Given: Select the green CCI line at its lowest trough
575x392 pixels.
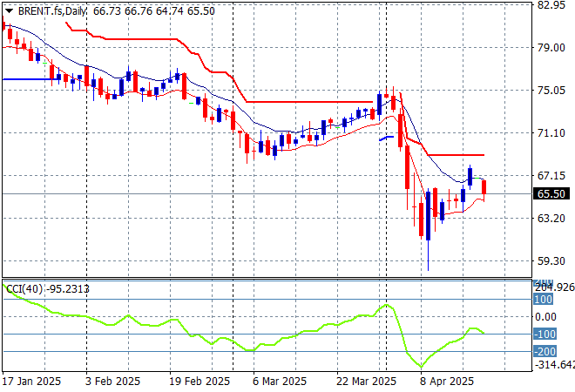Looking at the screenshot, I should [x=422, y=366].
